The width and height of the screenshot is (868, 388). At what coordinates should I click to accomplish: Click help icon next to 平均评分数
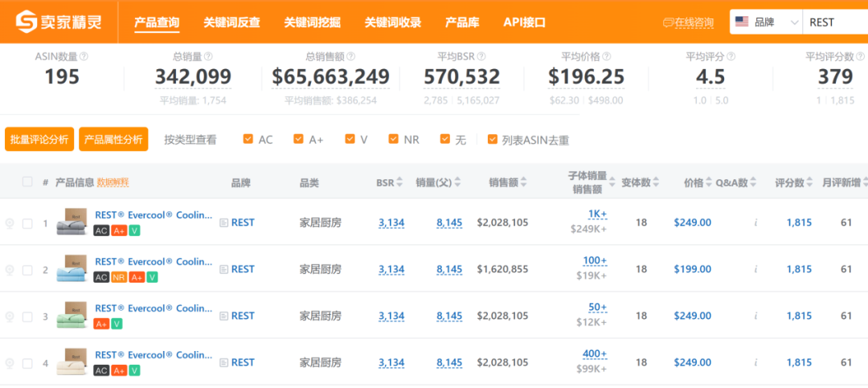pos(858,56)
